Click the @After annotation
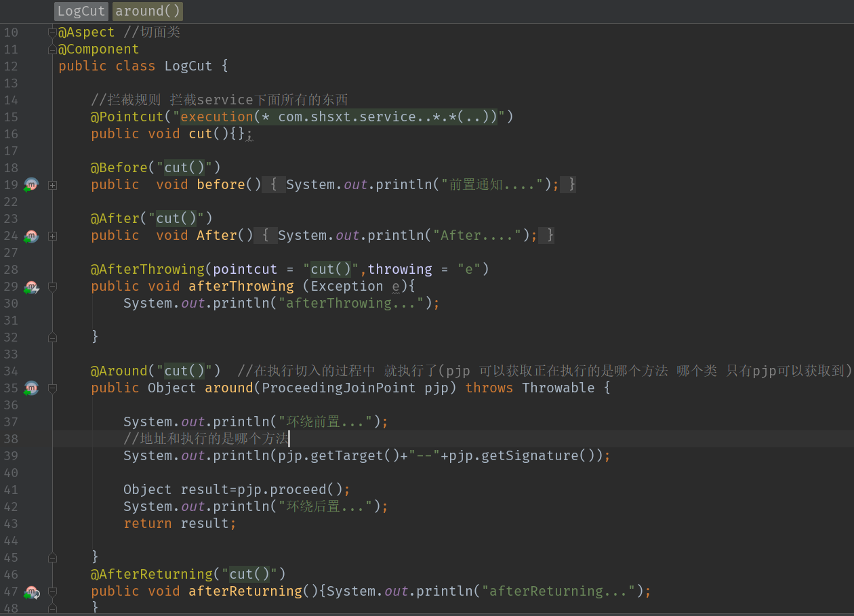 115,218
